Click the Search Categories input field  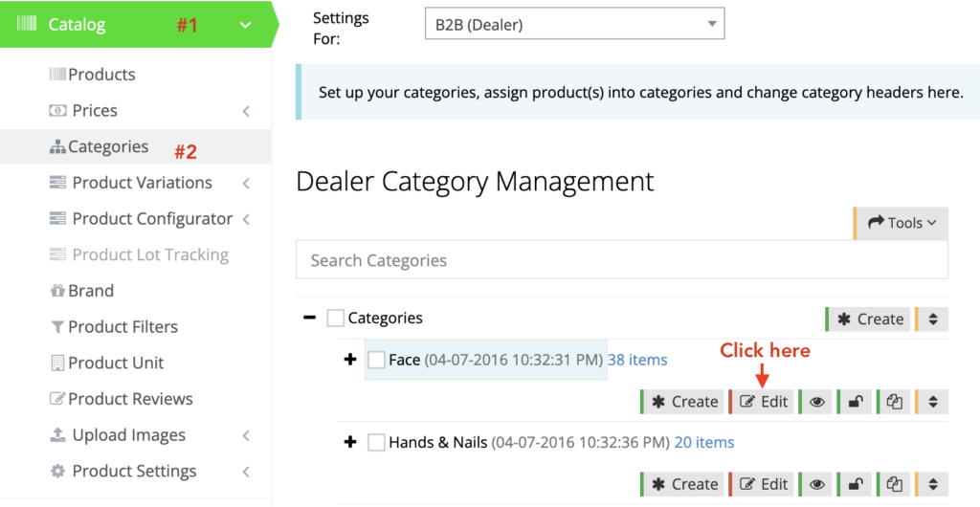[x=622, y=260]
